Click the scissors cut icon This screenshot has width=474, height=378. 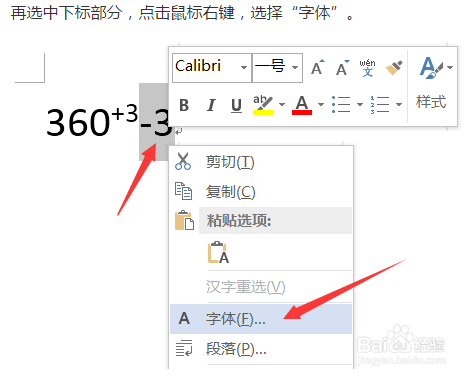point(183,161)
